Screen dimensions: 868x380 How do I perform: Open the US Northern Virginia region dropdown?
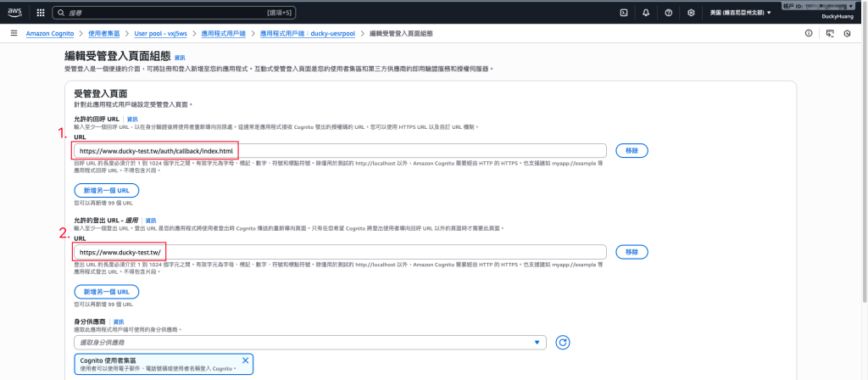point(740,12)
